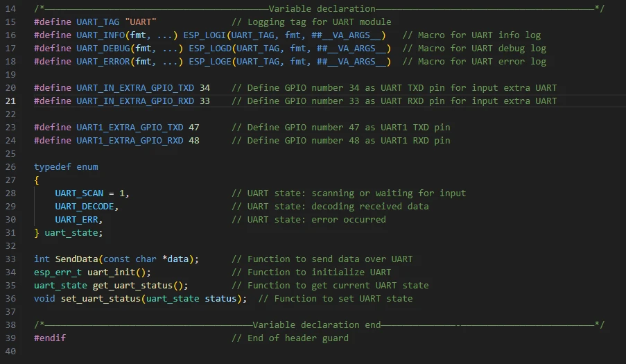Click the UART_ERR enum member
Screen dimensions: 626x364
click(76, 220)
